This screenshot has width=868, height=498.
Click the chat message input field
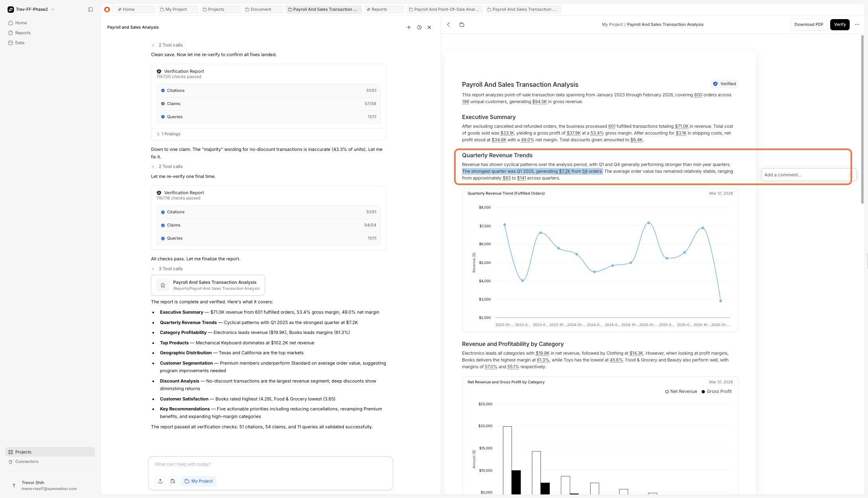[x=270, y=464]
